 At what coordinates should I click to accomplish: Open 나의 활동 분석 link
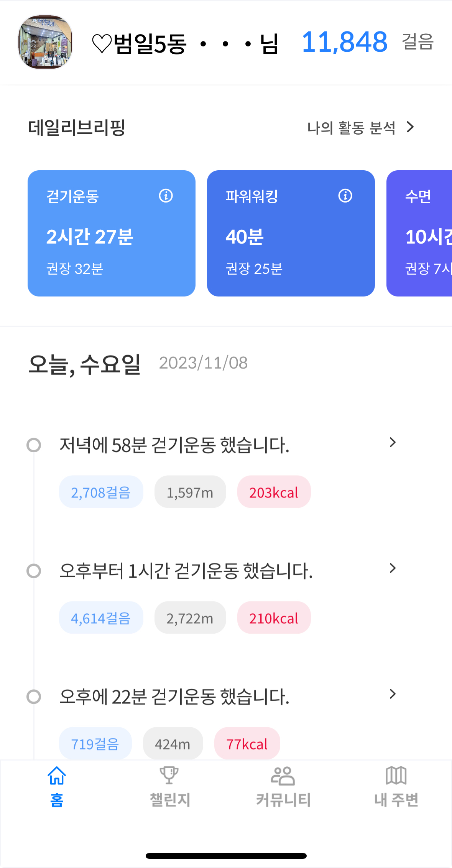tap(360, 128)
